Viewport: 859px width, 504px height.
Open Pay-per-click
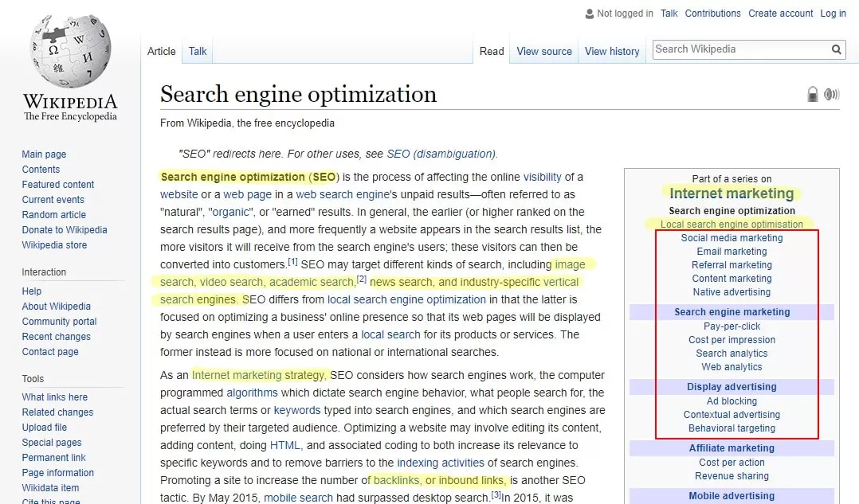(x=732, y=326)
